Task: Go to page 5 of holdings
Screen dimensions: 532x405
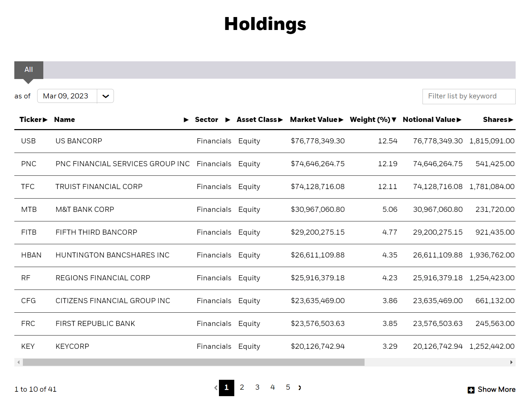Action: tap(288, 388)
